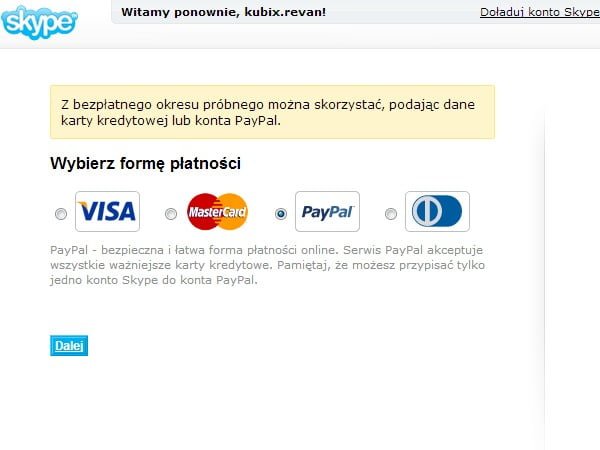Choose the Diners Club logo
The width and height of the screenshot is (600, 450).
pyautogui.click(x=437, y=212)
